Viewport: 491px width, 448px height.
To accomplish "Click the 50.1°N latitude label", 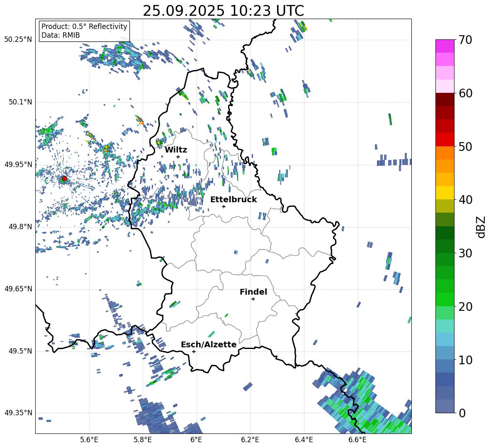I will pyautogui.click(x=20, y=102).
